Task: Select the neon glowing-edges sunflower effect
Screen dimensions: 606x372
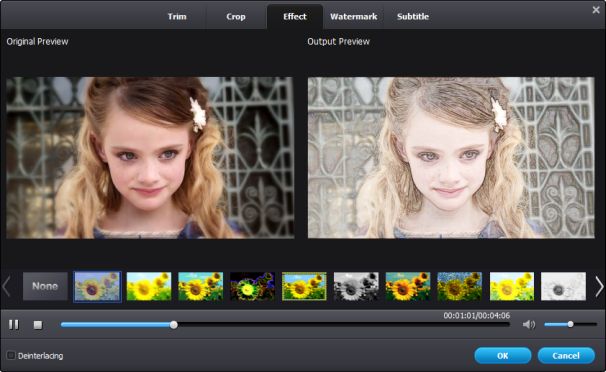Action: point(252,286)
